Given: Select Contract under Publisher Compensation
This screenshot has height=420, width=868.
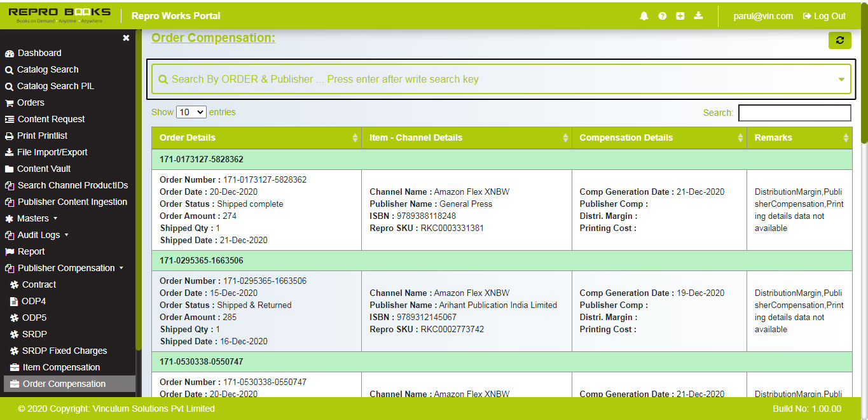Looking at the screenshot, I should tap(43, 284).
